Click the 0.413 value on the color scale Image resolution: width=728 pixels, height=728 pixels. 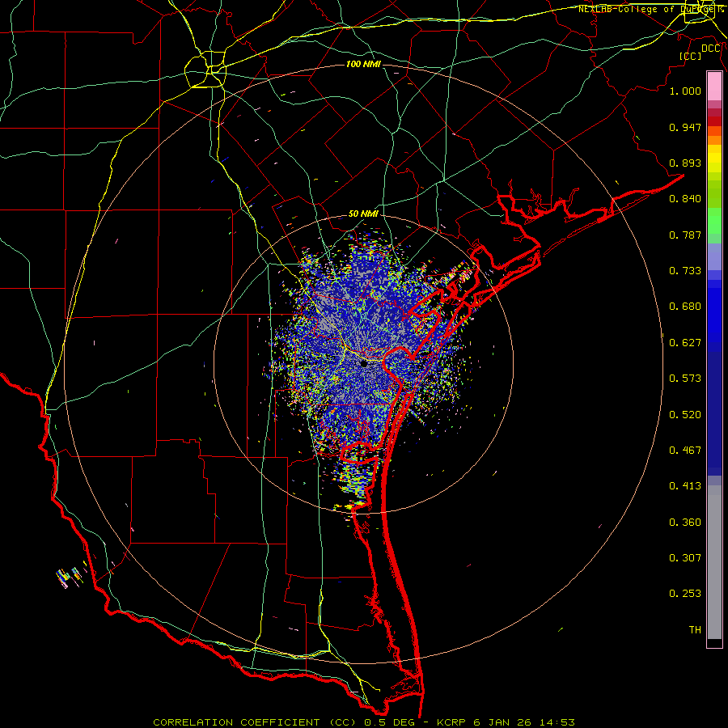click(x=685, y=486)
